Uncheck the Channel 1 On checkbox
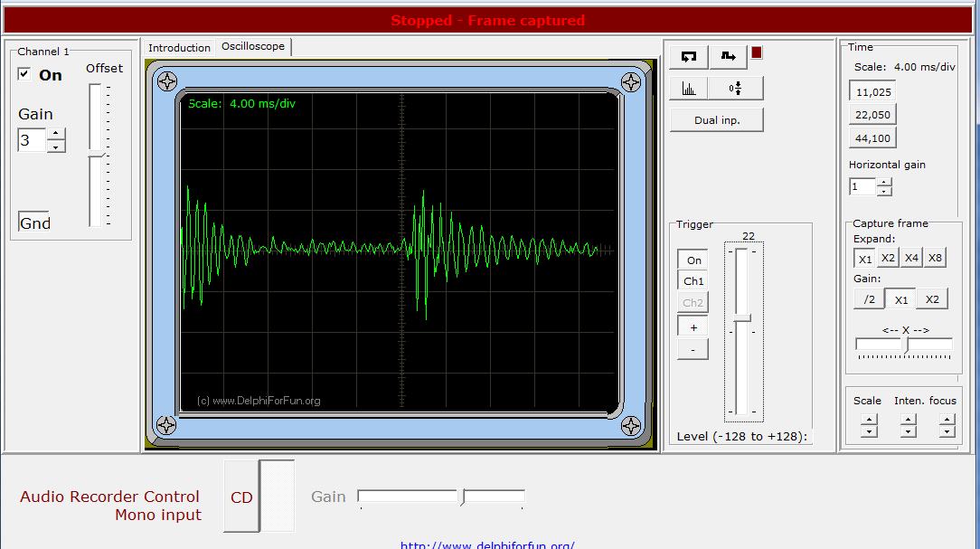 24,74
